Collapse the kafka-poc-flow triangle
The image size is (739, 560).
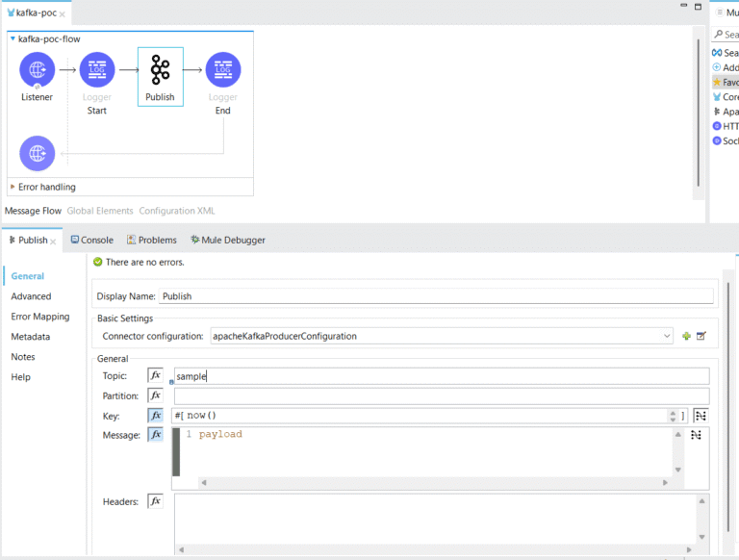pos(13,38)
